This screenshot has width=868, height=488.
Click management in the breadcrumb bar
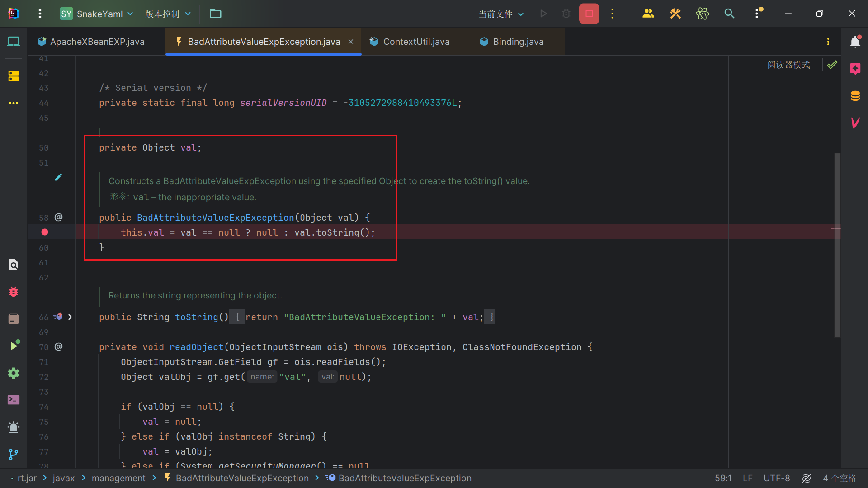tap(118, 478)
